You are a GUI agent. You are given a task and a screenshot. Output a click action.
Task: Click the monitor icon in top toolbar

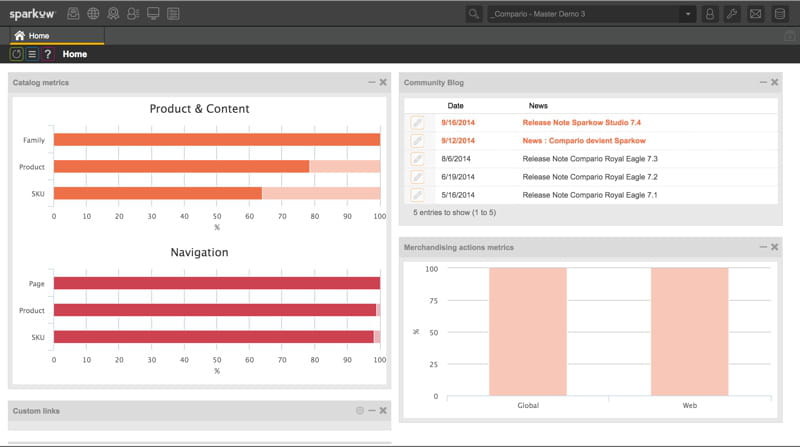coord(153,14)
